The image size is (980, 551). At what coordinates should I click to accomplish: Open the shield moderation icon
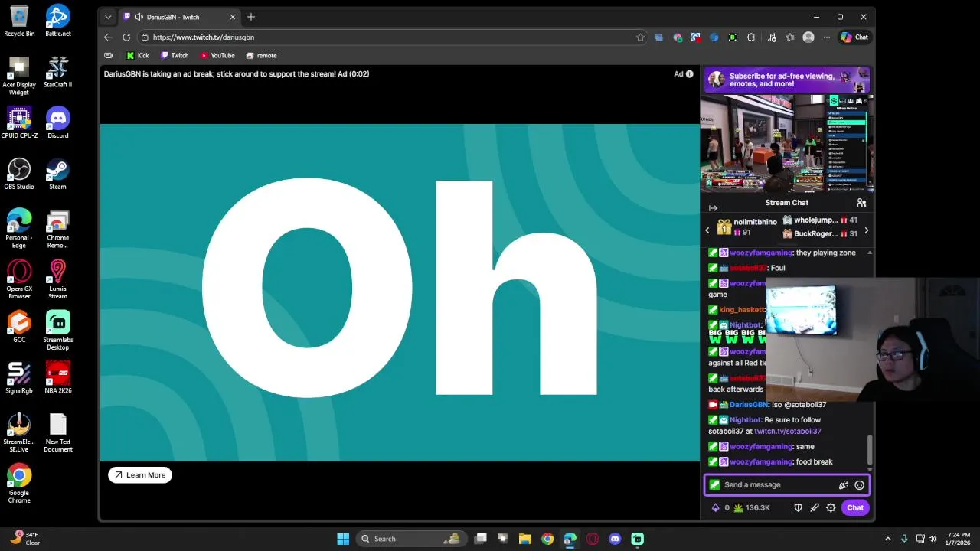(798, 507)
